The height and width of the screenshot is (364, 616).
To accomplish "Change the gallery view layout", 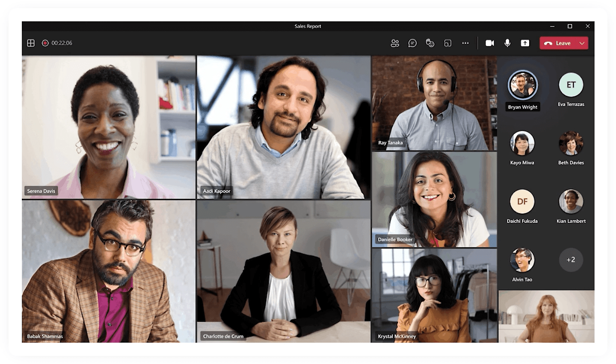I will [x=30, y=43].
